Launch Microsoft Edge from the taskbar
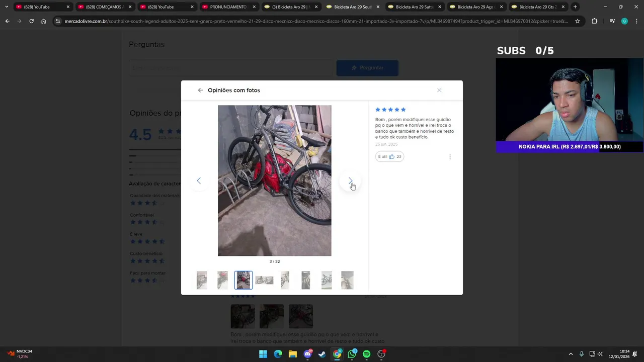The width and height of the screenshot is (644, 362). (x=278, y=354)
